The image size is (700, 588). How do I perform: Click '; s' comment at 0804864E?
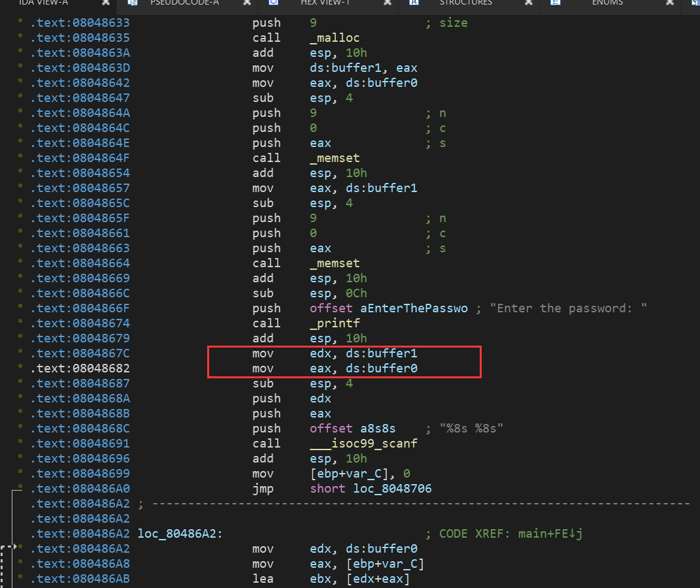tap(436, 143)
